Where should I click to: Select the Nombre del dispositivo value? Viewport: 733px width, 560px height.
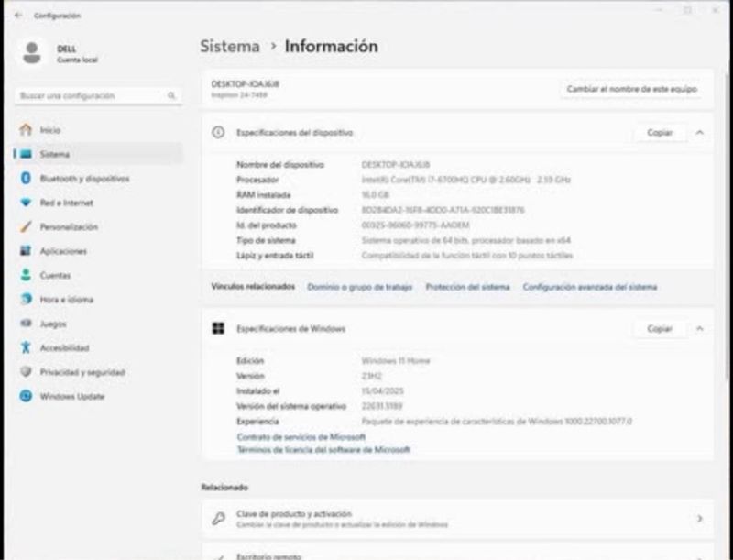(396, 165)
